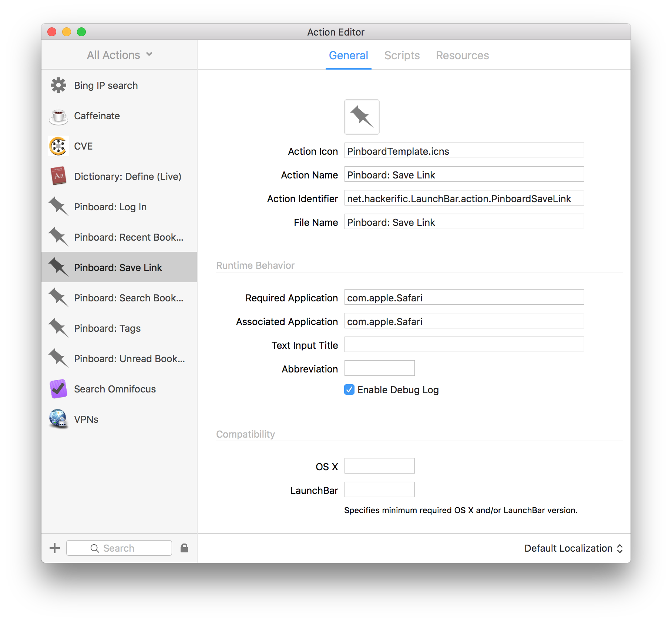Screen dimensions: 672x622
Task: Click the Associated Application field
Action: click(464, 321)
